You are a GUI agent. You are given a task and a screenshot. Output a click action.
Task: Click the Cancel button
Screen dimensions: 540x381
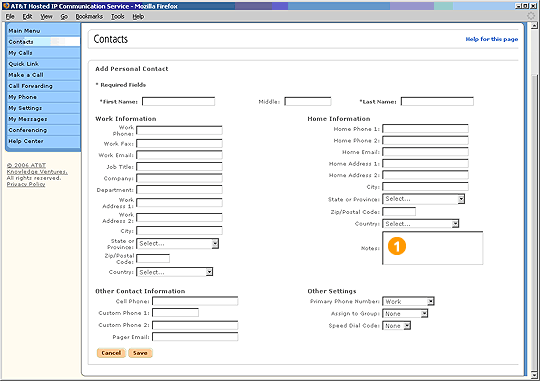[x=111, y=353]
